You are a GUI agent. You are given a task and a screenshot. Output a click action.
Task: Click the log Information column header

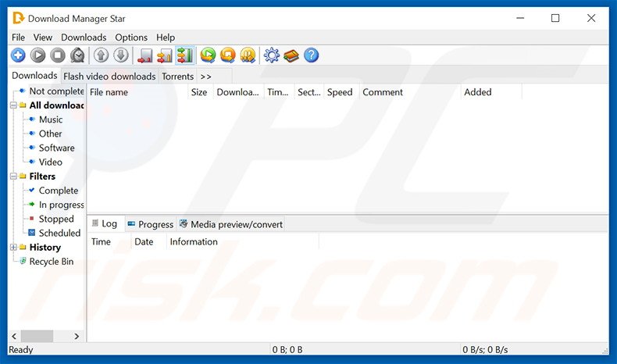(242, 241)
